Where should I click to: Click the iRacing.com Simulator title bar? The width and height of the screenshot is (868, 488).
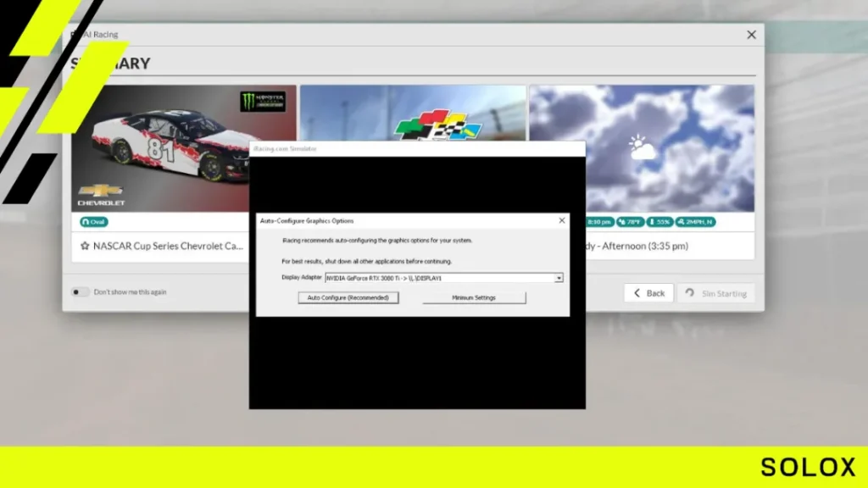click(x=417, y=148)
